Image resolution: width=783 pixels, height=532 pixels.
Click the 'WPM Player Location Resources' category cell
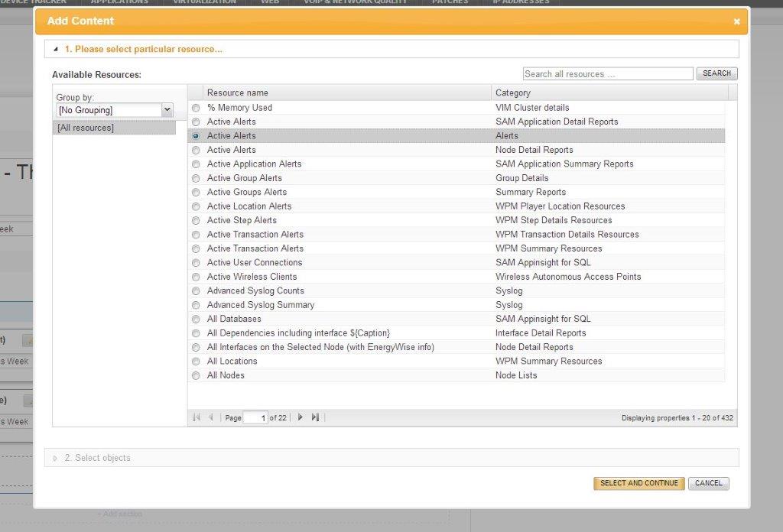(x=560, y=206)
